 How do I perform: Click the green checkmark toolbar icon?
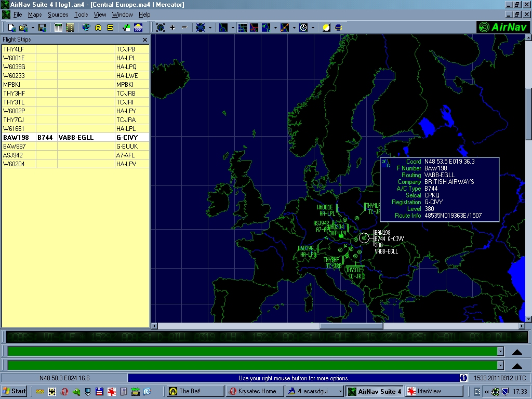(126, 28)
